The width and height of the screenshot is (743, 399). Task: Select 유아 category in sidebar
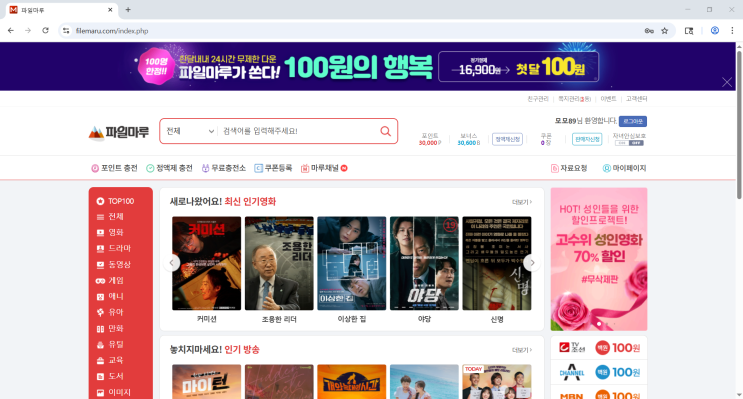click(110, 312)
